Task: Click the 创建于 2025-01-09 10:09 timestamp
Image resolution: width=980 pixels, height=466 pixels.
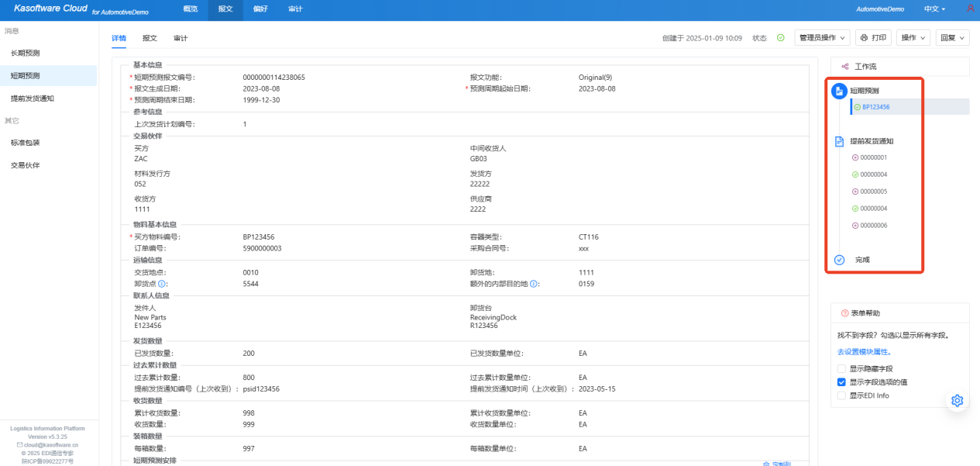Action: (702, 38)
